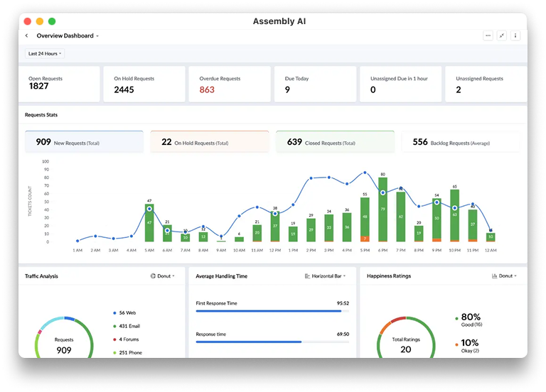Click the 5 AM bar labeled 47

pyautogui.click(x=149, y=223)
